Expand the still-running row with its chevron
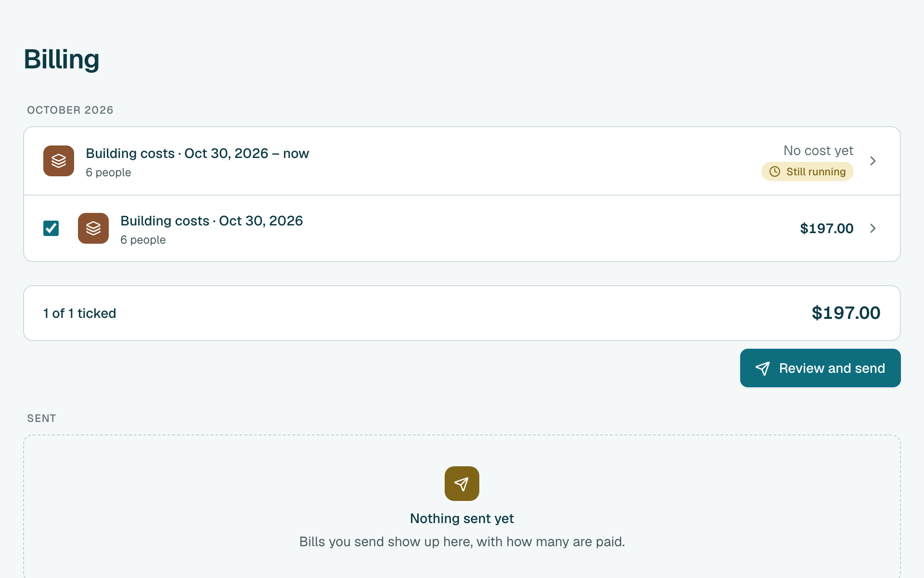 point(873,161)
